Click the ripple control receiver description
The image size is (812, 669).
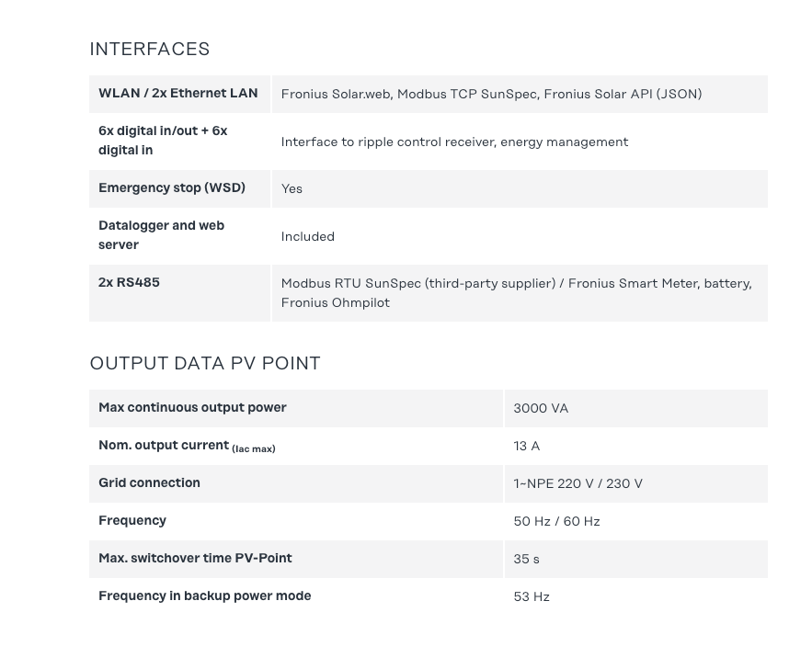point(454,142)
